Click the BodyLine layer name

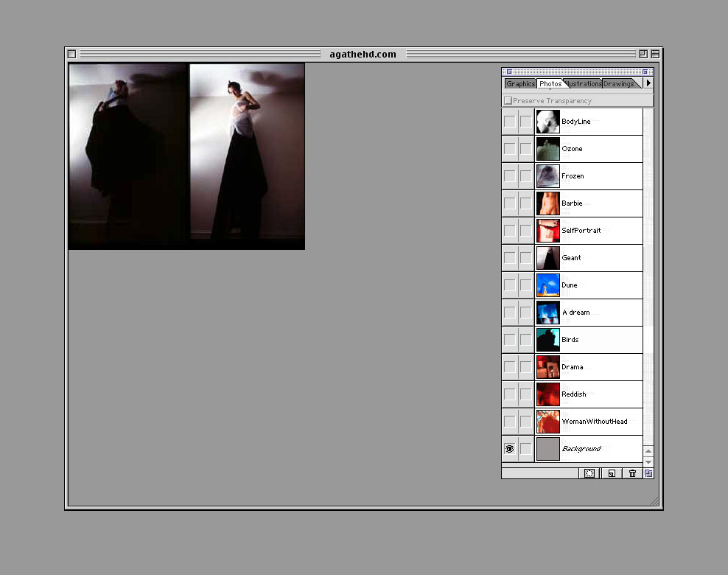[575, 122]
